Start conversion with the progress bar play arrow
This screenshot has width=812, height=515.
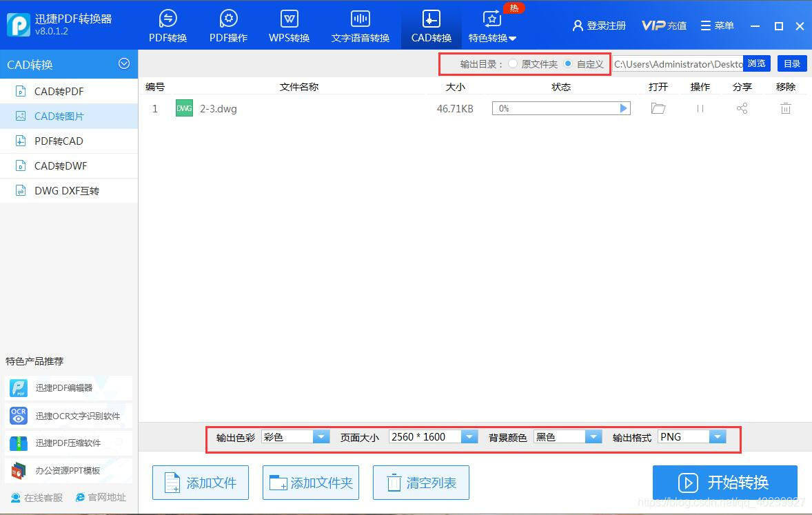(x=624, y=108)
